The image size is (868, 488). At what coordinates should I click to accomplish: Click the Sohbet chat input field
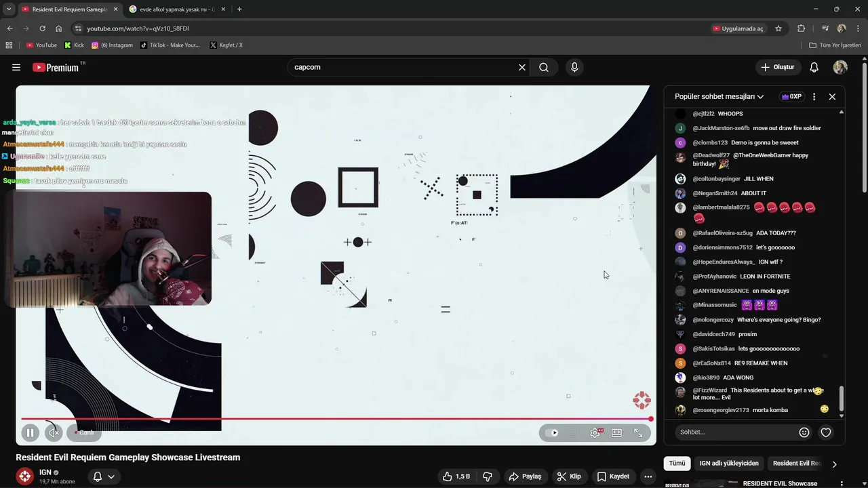click(736, 432)
